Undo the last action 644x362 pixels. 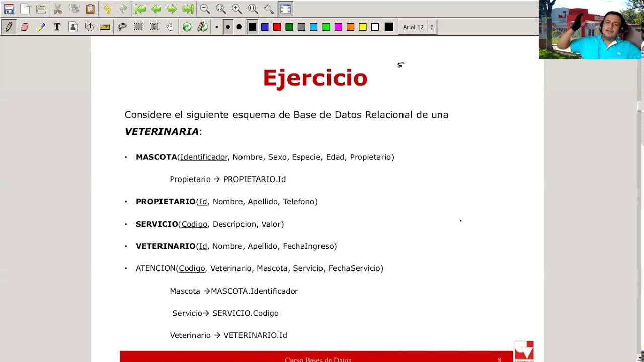click(107, 9)
